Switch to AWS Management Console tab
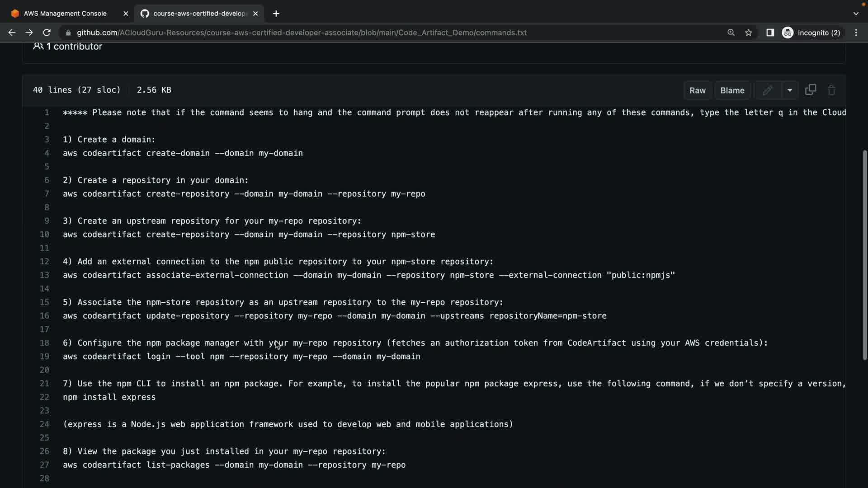Image resolution: width=868 pixels, height=488 pixels. pos(65,14)
